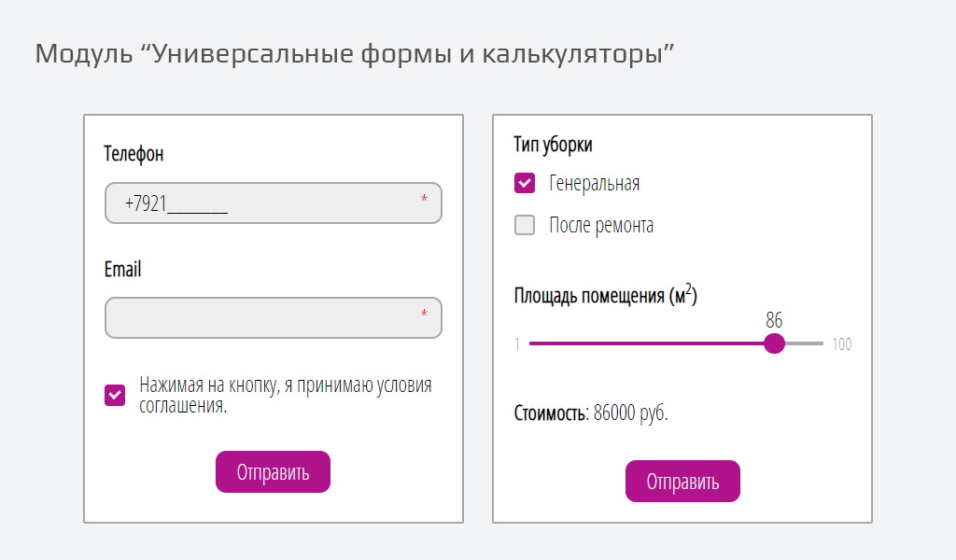Click the Стоимость 86000 руб. result text
This screenshot has width=956, height=560.
591,413
